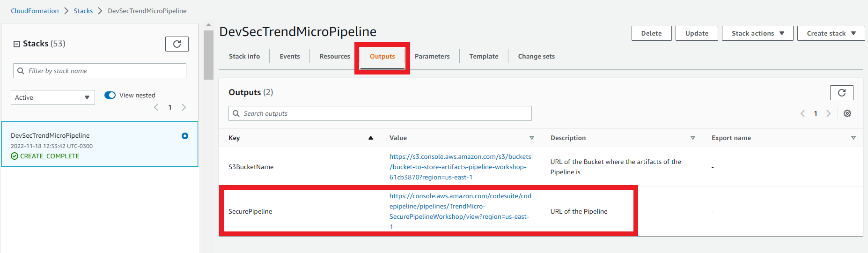868x253 pixels.
Task: Click the Value column header text
Action: 398,138
